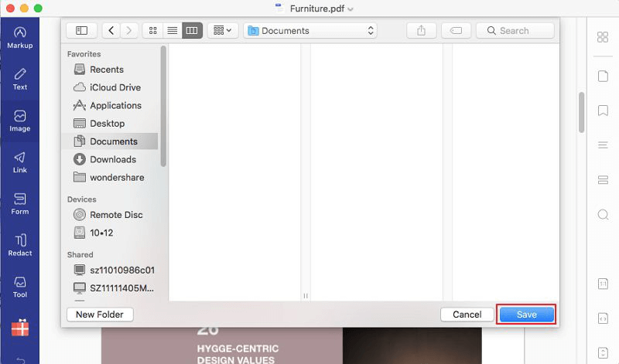
Task: Select Downloads in Favorites sidebar
Action: [112, 159]
